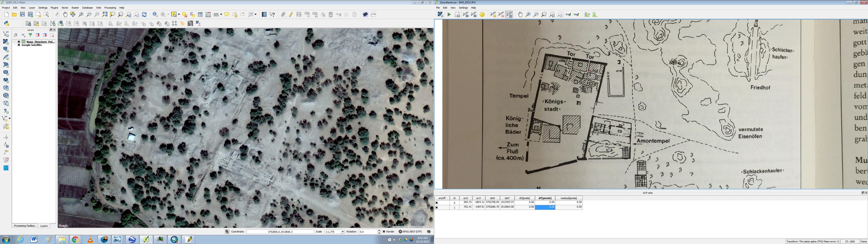Screen dimensions: 868x244
Task: Toggle visibility of Google Satellite layer
Action: pos(19,45)
